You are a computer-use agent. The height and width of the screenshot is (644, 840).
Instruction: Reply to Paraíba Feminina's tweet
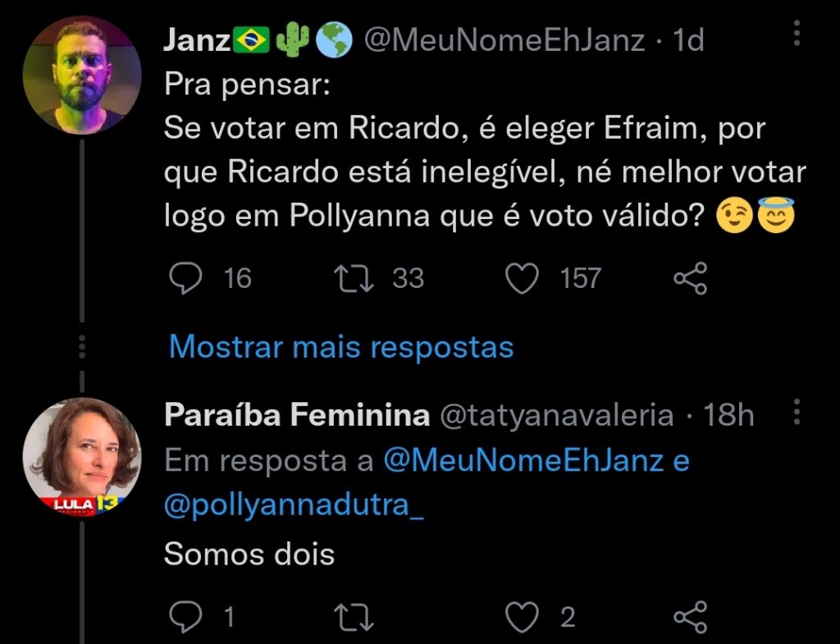tap(185, 617)
